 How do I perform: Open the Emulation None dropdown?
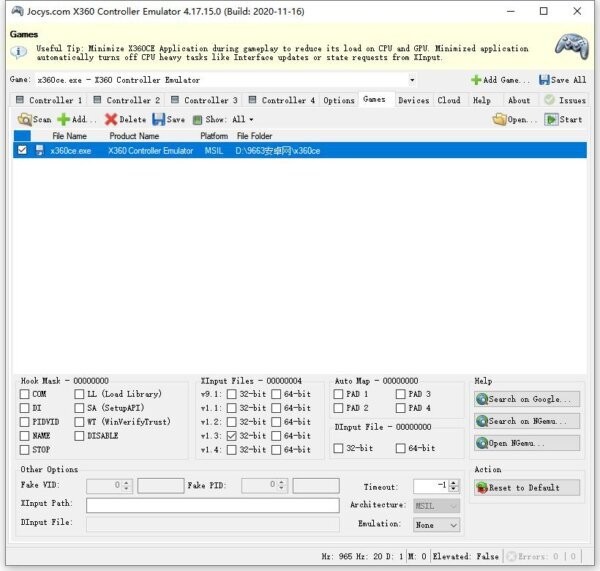[437, 525]
